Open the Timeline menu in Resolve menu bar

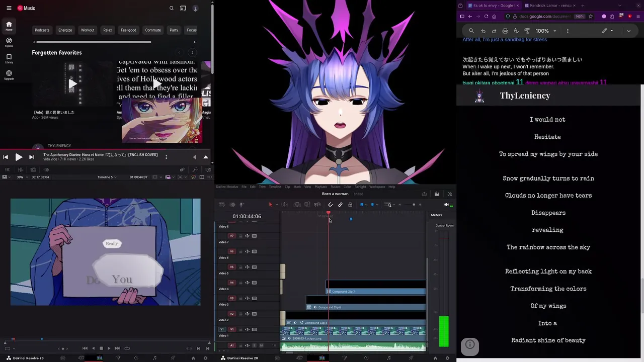[x=275, y=187]
